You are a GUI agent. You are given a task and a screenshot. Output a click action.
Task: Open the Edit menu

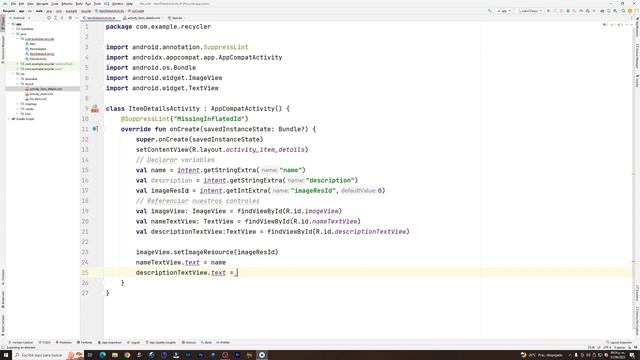coord(21,4)
